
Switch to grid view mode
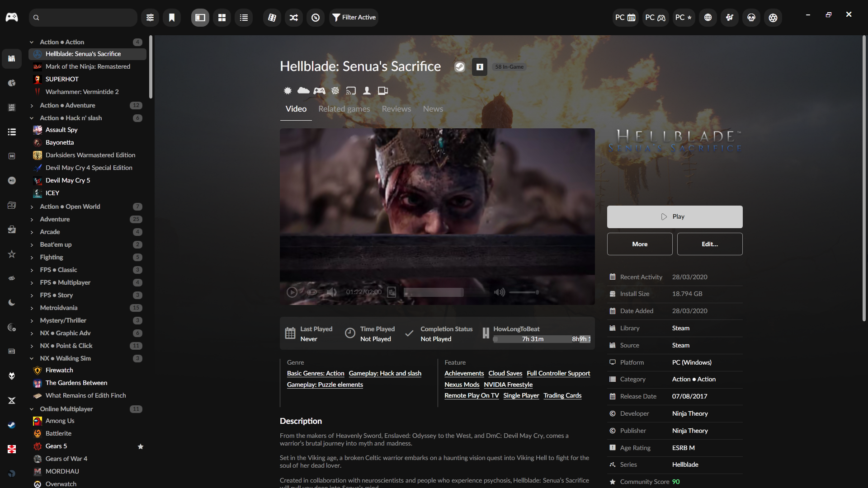[x=222, y=18]
